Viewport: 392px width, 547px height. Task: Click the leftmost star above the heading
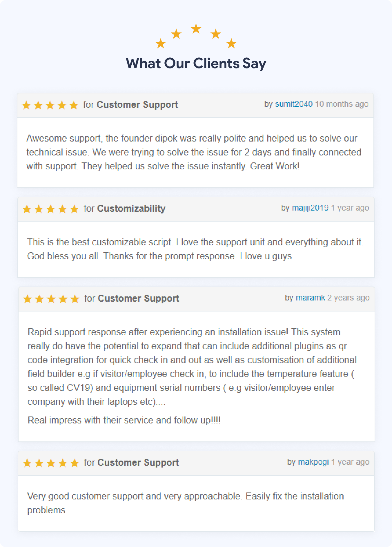coord(161,44)
